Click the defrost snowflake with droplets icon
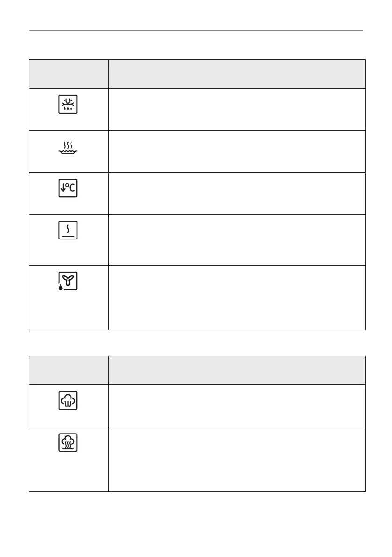 tap(68, 104)
